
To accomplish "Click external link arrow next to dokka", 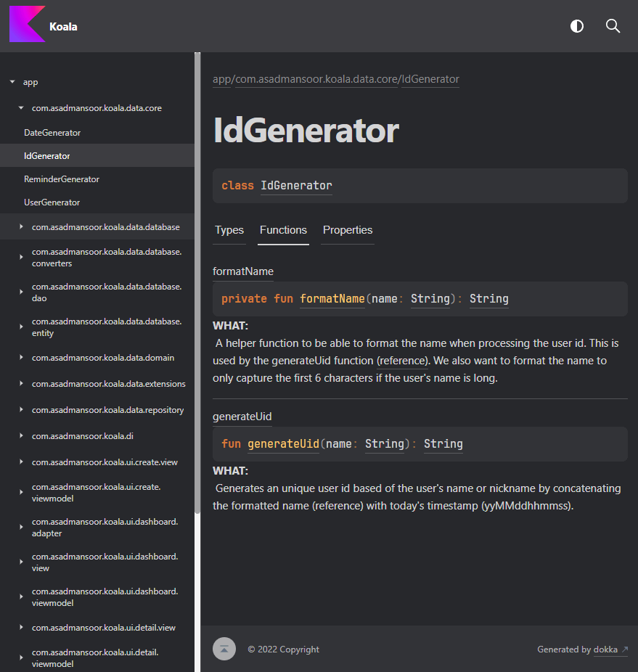I will [x=625, y=650].
